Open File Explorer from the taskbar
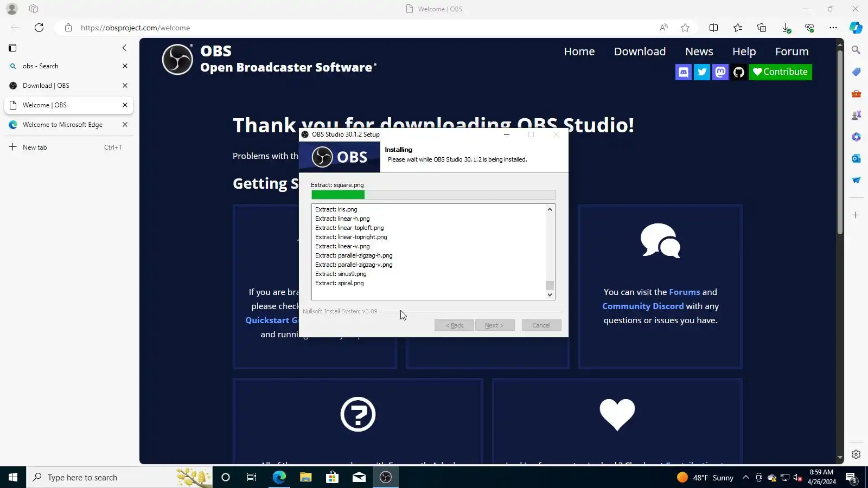The height and width of the screenshot is (488, 868). click(x=306, y=477)
